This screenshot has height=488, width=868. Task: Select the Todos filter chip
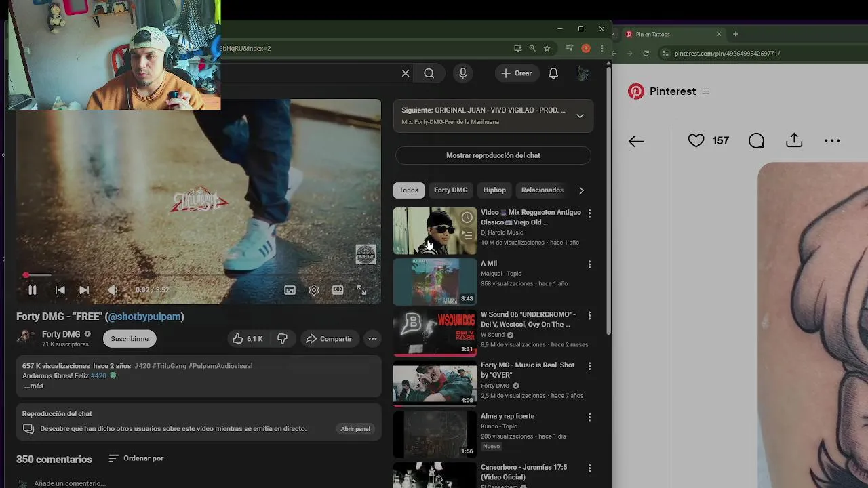click(x=409, y=190)
